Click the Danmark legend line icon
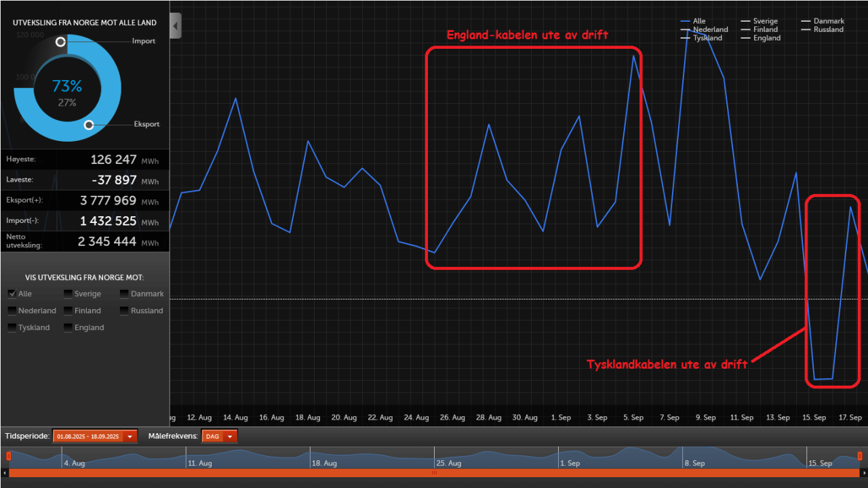 click(805, 21)
